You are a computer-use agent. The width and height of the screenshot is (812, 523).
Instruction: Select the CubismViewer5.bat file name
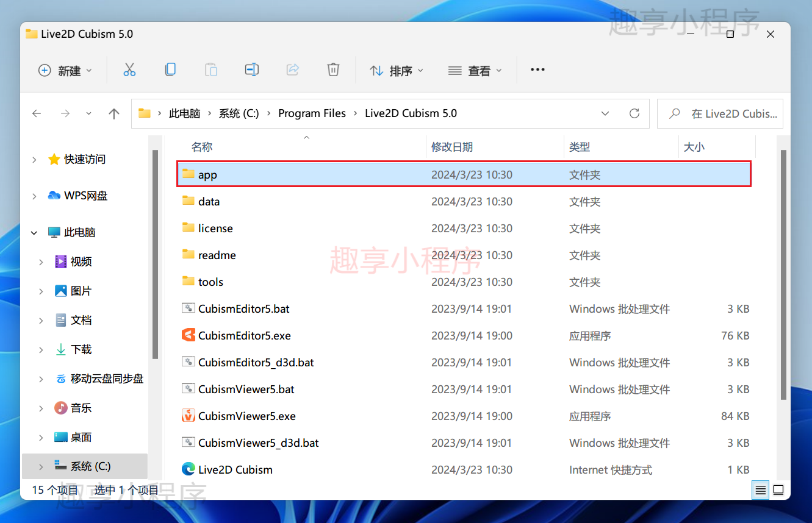(246, 389)
